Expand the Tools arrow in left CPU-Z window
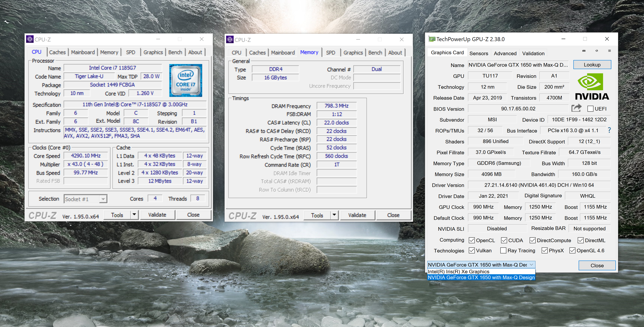 134,215
